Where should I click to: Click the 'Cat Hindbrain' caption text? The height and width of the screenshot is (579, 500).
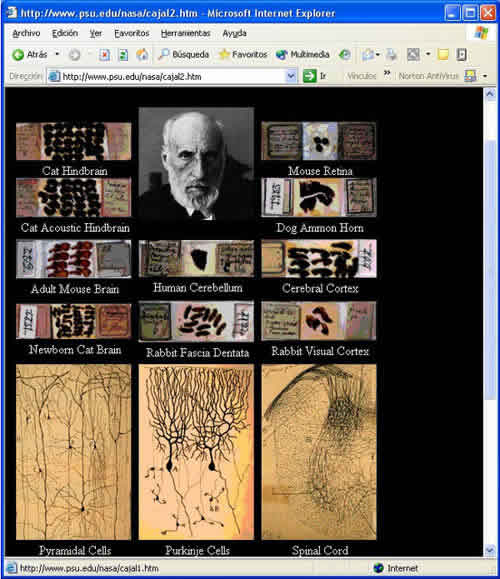pos(75,171)
